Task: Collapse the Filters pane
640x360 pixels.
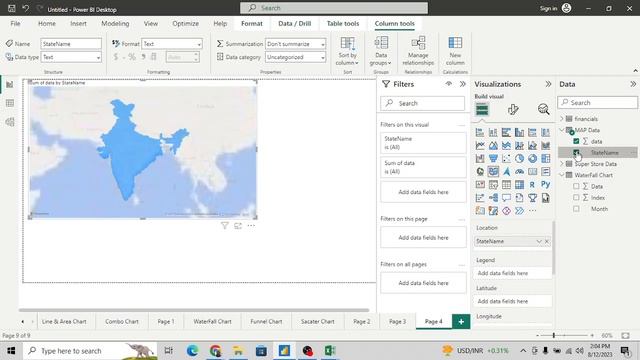Action: 462,84
